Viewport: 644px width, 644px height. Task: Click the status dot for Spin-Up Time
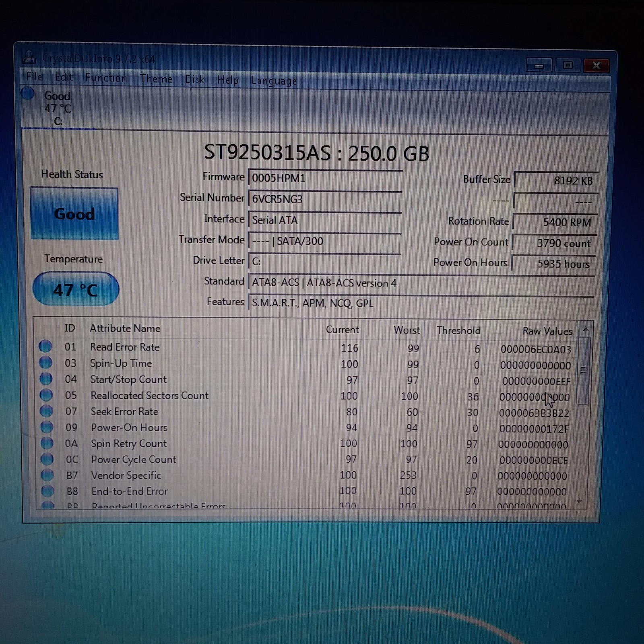(x=45, y=363)
